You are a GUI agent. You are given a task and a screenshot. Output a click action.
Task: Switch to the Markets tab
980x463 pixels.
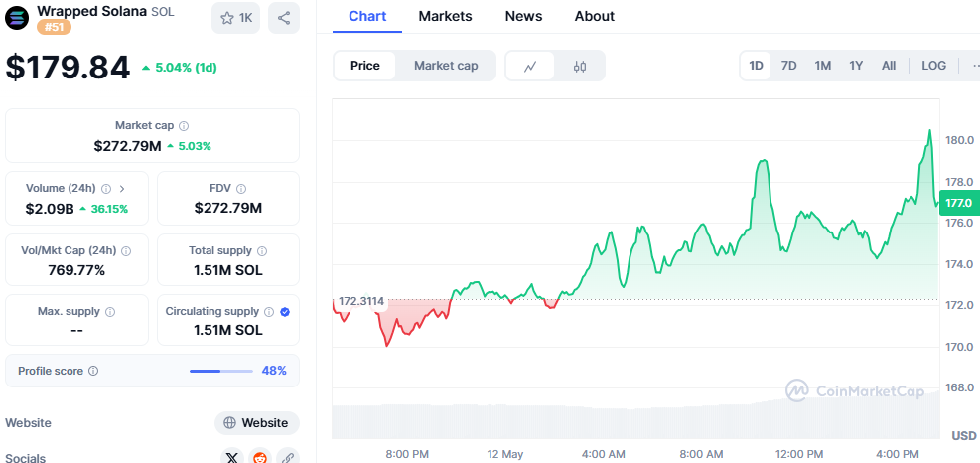(x=445, y=16)
